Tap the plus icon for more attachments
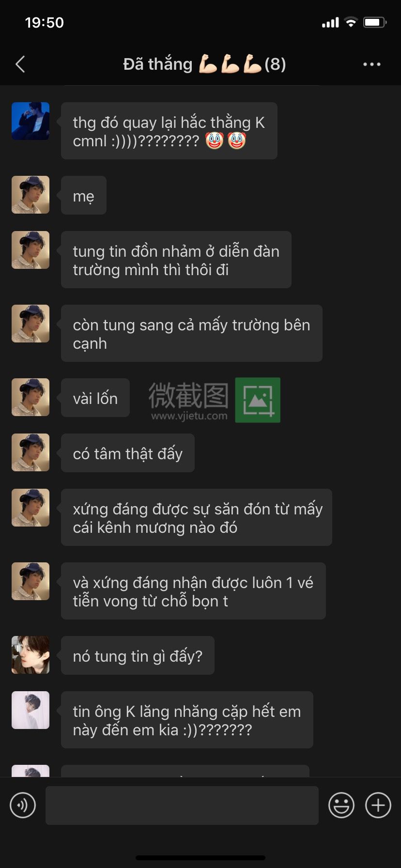This screenshot has height=868, width=401. tap(378, 805)
